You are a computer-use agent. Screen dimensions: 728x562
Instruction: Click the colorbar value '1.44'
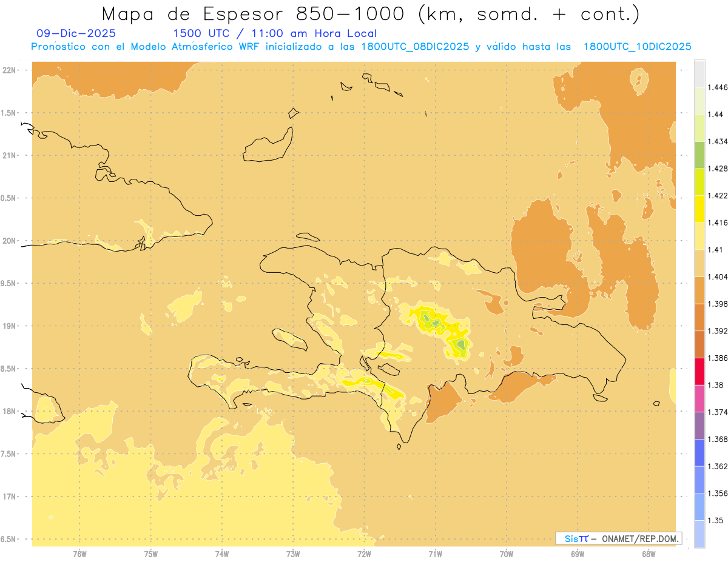point(716,114)
